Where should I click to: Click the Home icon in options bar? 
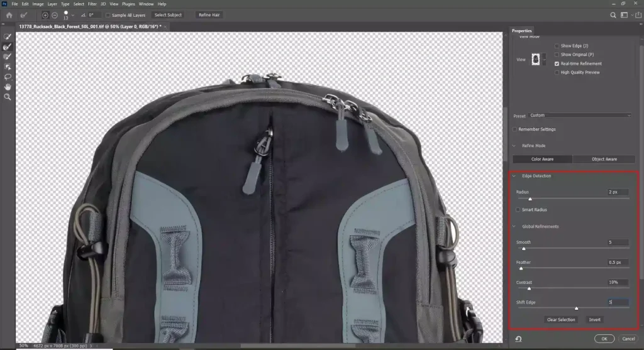(x=9, y=15)
